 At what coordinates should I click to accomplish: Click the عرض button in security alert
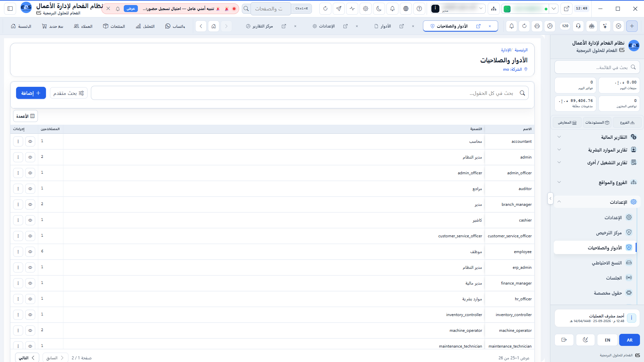coord(131,9)
